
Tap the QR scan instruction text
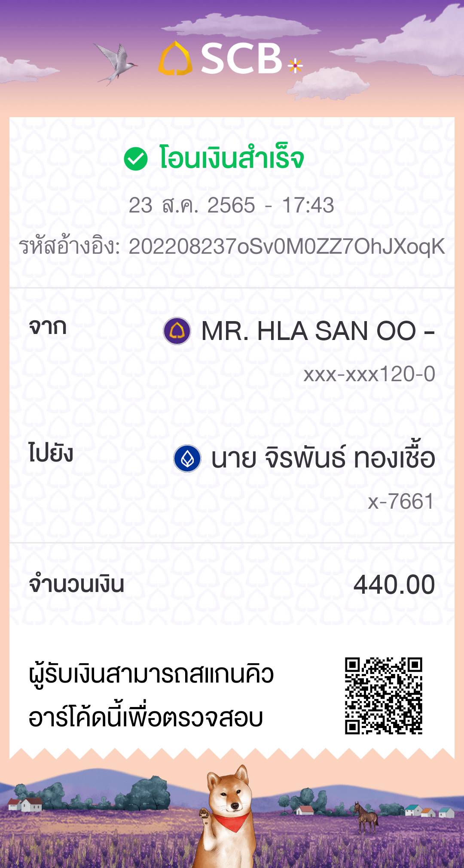click(x=151, y=695)
